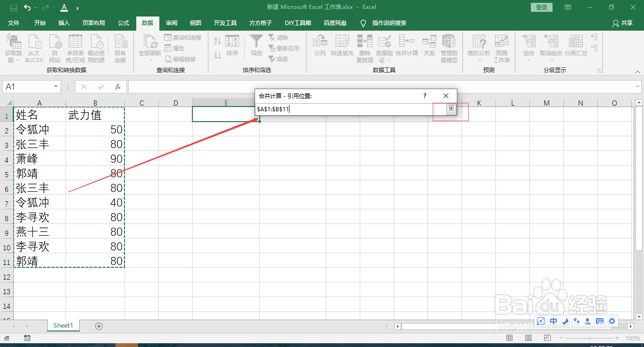Screen dimensions: 644x347
Task: Click the 全部刷新 (Refresh All) icon
Action: [149, 47]
